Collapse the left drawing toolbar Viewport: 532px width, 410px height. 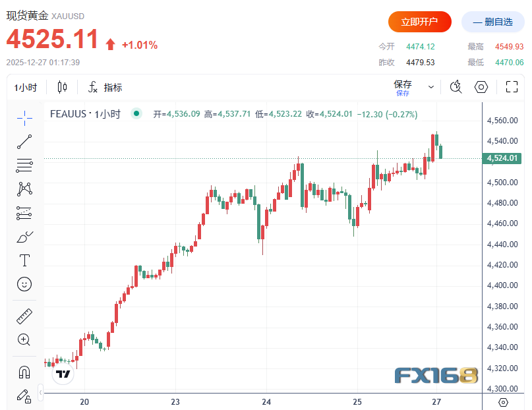41,394
